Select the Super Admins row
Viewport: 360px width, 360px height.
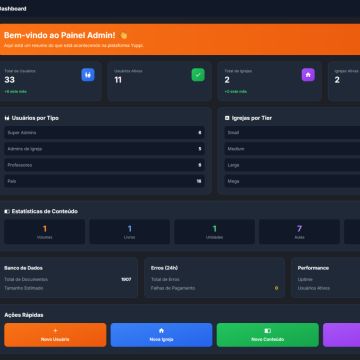coord(104,133)
